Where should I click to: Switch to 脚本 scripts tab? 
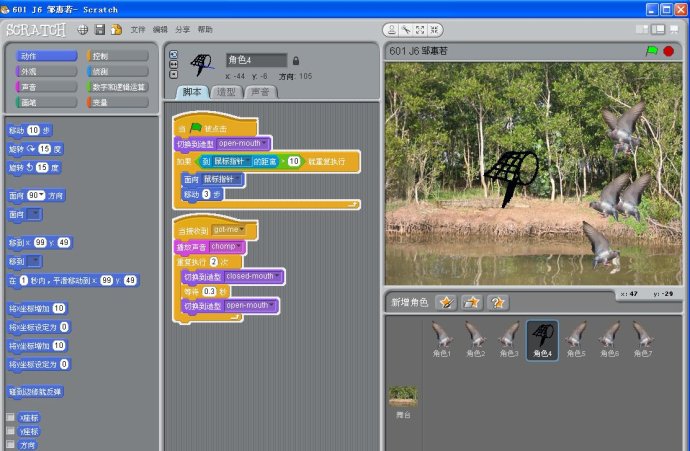pos(192,92)
